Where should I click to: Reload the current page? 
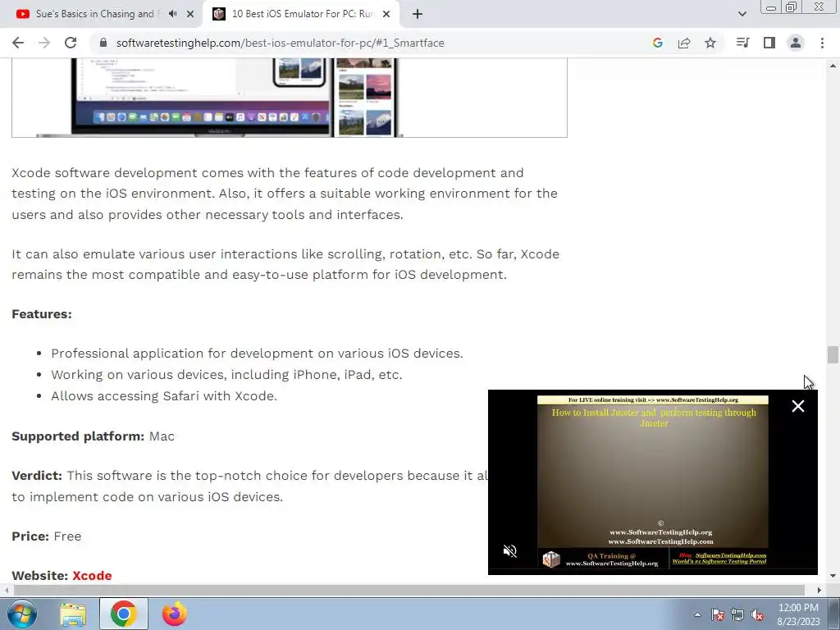pos(71,43)
